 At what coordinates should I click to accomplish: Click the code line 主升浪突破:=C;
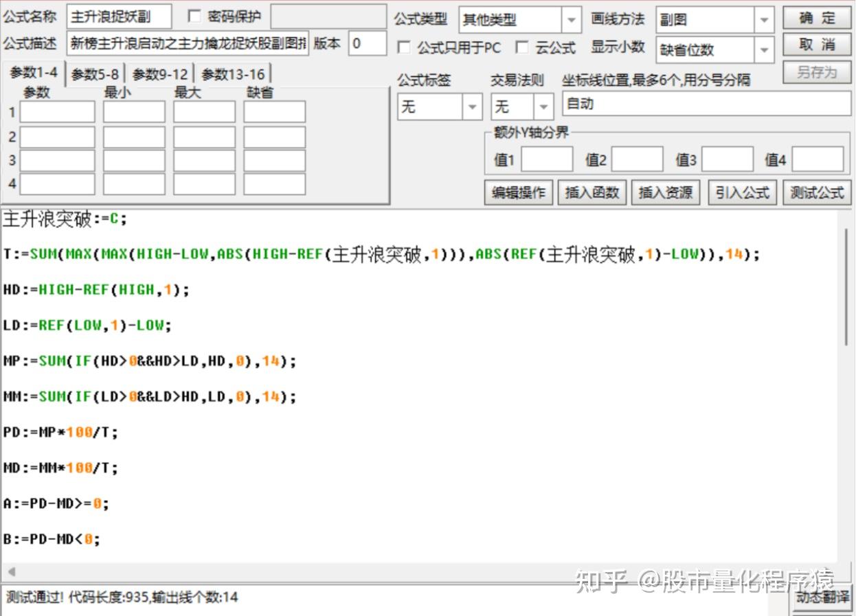click(65, 219)
